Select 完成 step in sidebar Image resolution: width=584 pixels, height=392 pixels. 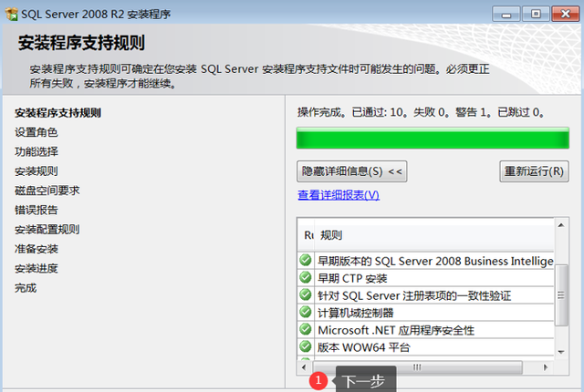point(26,288)
